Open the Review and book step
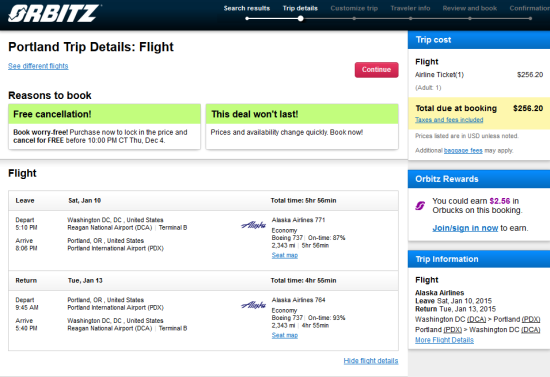The width and height of the screenshot is (550, 377). tap(470, 8)
